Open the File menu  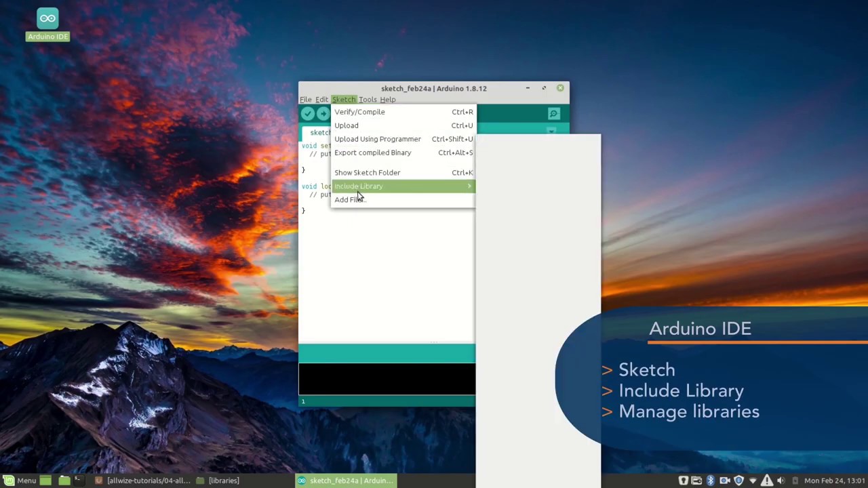click(306, 100)
